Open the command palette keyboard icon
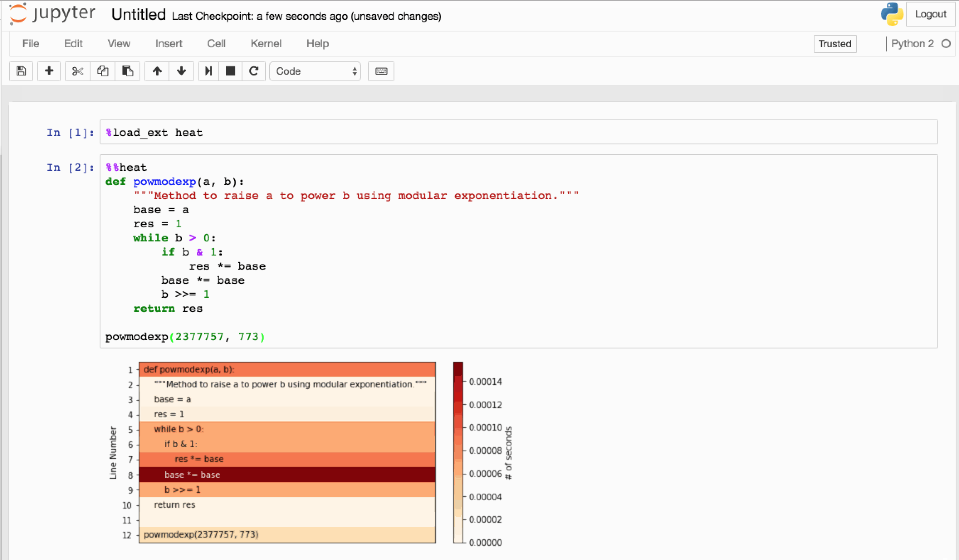The image size is (959, 560). [381, 71]
